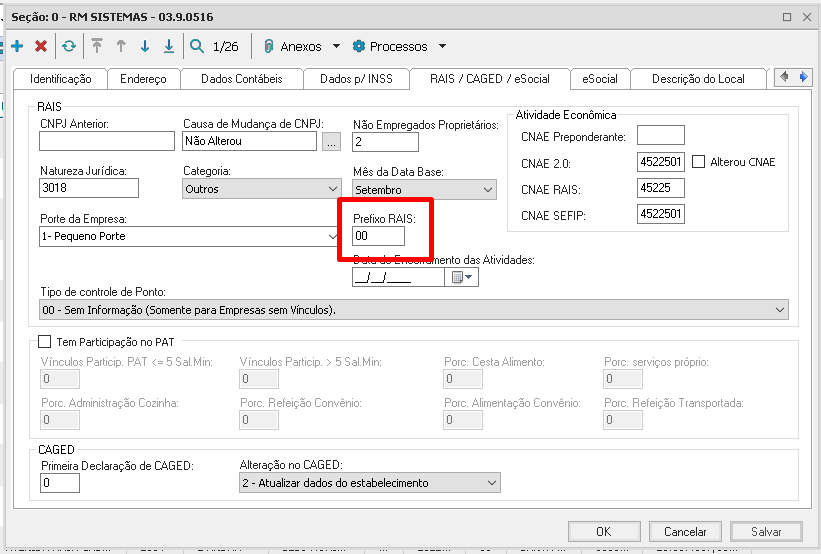The image size is (821, 554).
Task: Refresh the record with reload icon
Action: (x=69, y=46)
